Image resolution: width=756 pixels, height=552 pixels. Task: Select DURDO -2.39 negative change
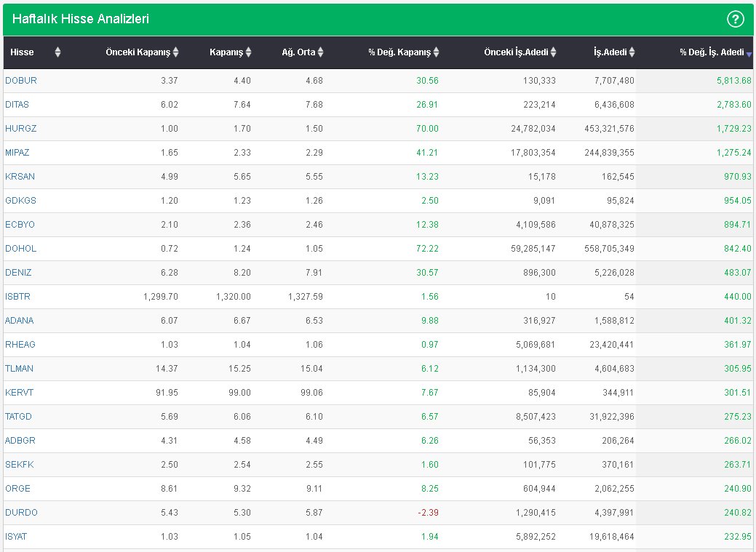428,513
